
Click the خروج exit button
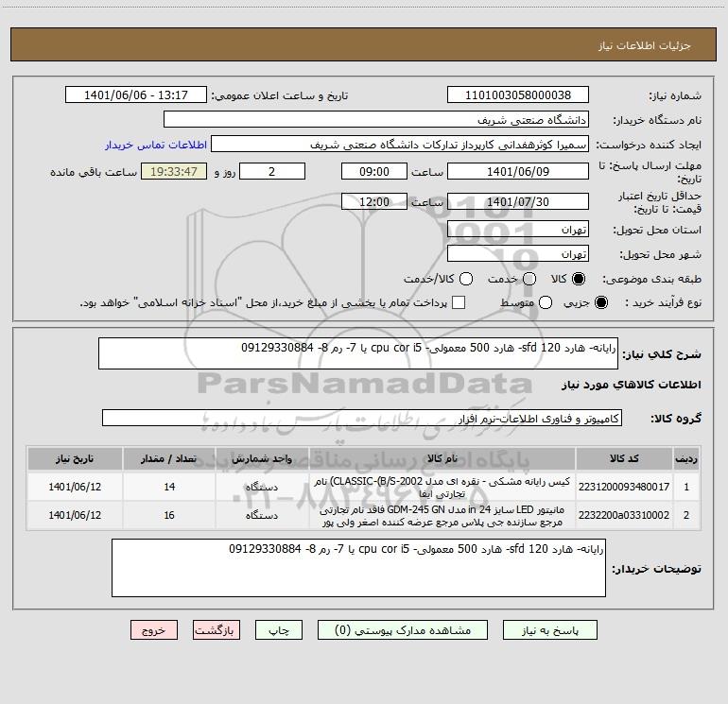click(154, 630)
